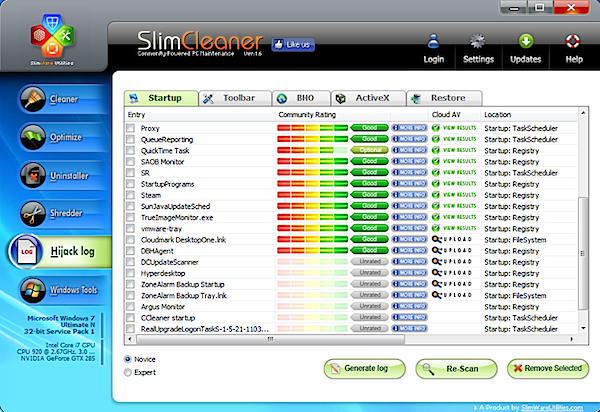600x412 pixels.
Task: View Cloud AV results for Proxy
Action: (x=454, y=128)
